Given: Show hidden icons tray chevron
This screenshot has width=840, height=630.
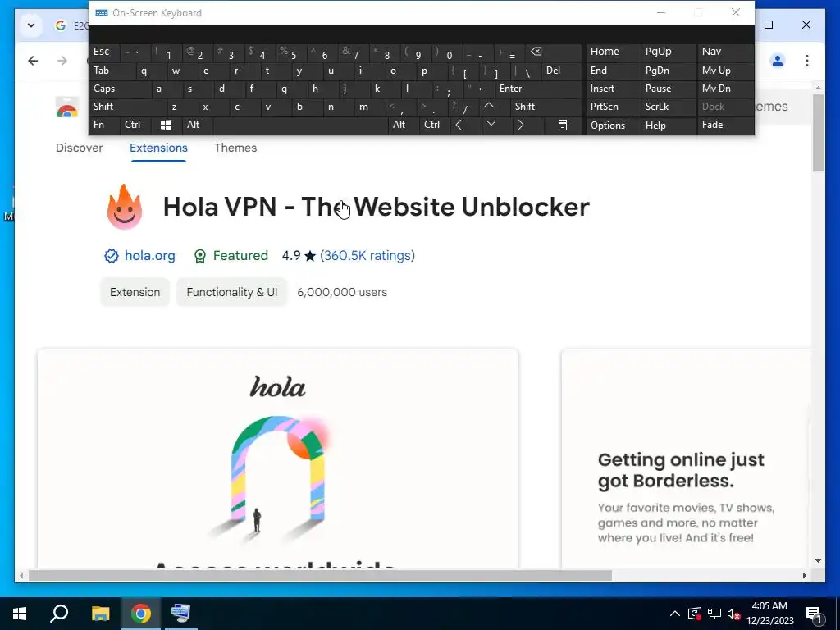Looking at the screenshot, I should pos(675,614).
